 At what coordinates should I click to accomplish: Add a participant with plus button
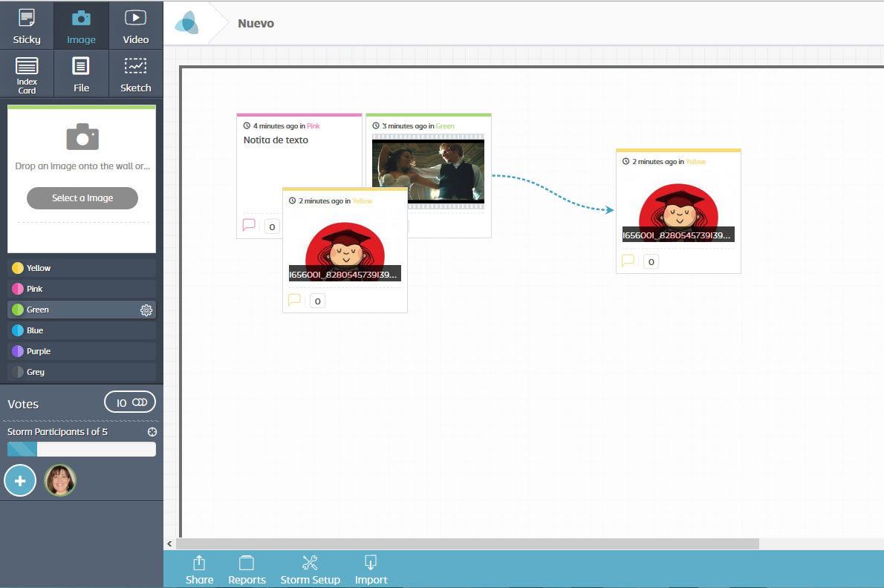20,481
